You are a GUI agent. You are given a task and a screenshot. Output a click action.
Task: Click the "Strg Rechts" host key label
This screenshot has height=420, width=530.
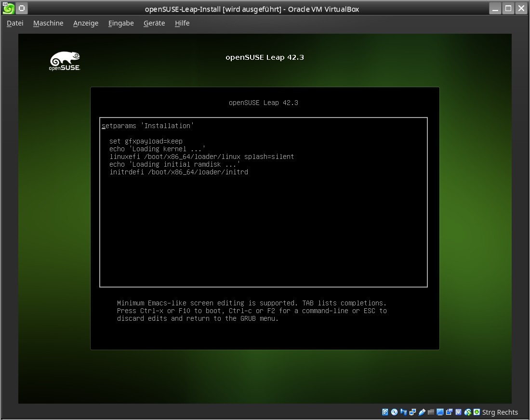coord(500,412)
